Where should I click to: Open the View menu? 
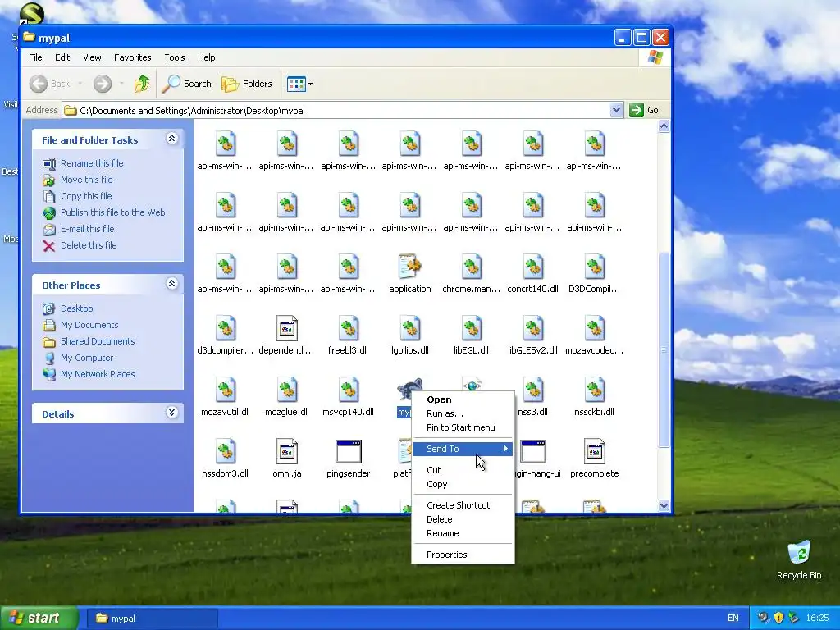(x=92, y=57)
